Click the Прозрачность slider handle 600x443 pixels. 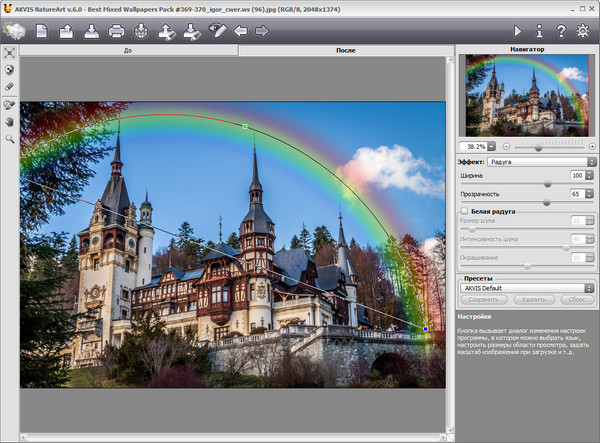[x=546, y=201]
